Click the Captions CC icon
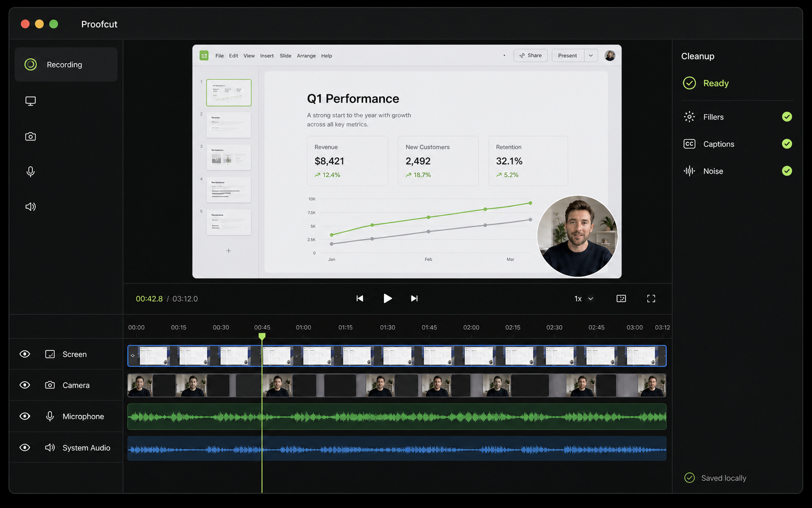 pyautogui.click(x=690, y=144)
